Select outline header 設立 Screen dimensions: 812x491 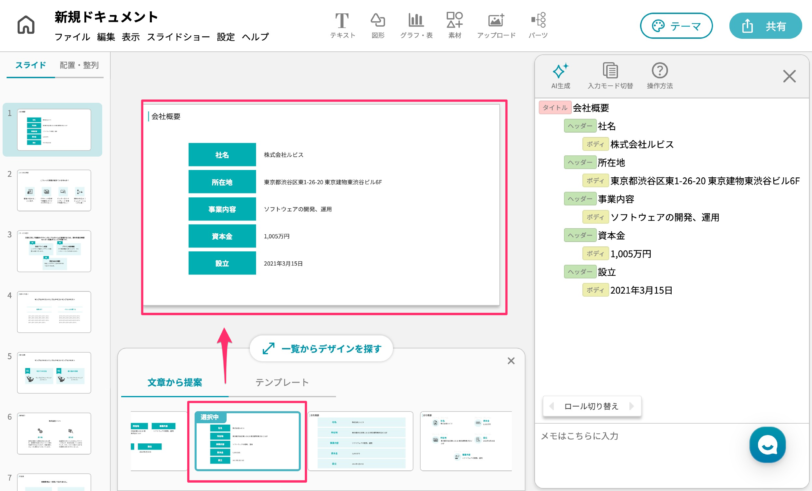pos(606,272)
